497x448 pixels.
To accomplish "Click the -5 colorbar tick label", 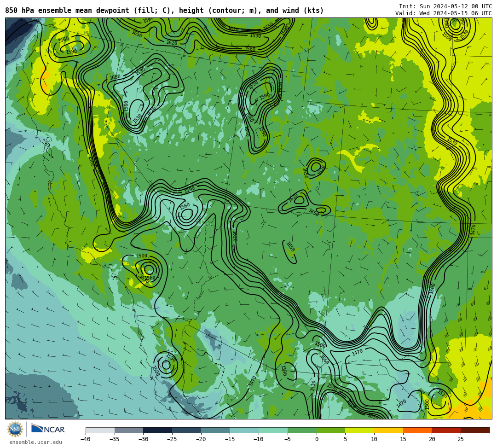I will point(288,439).
